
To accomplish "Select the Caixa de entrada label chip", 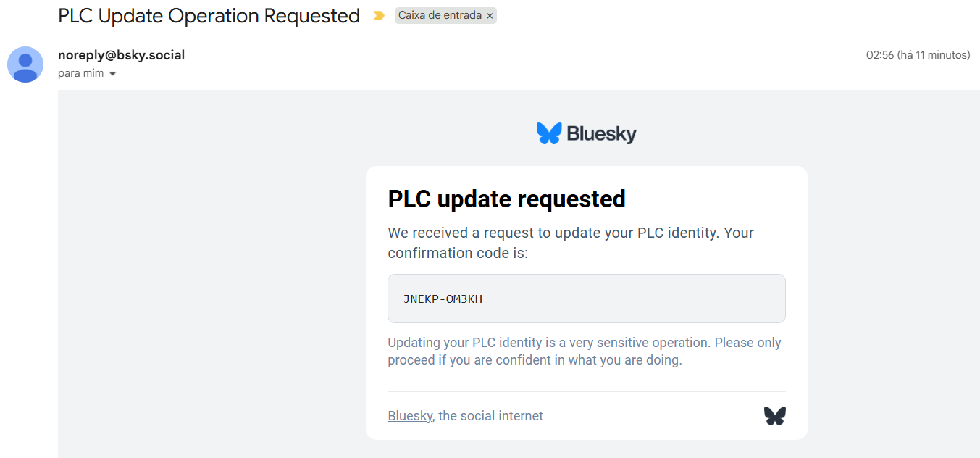I will coord(440,16).
